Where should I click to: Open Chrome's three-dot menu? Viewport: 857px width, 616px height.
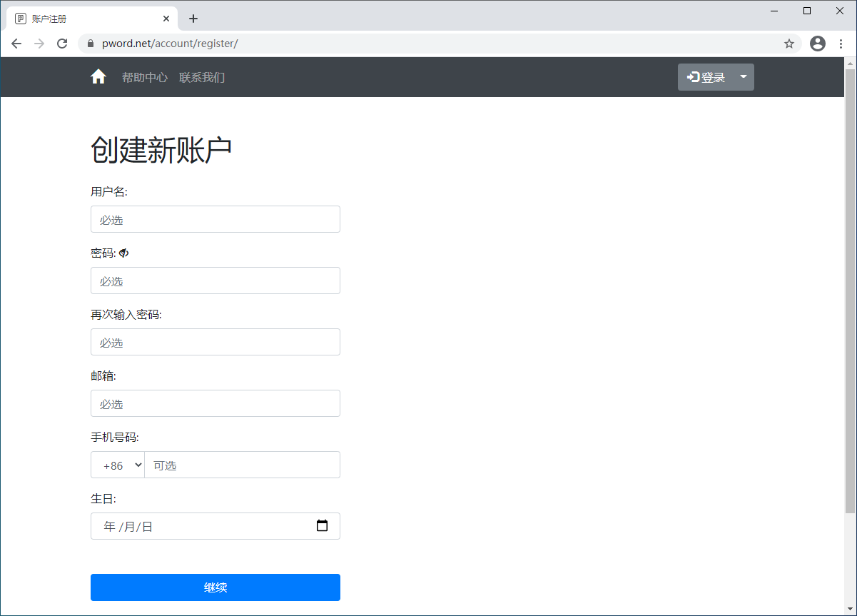pyautogui.click(x=842, y=44)
